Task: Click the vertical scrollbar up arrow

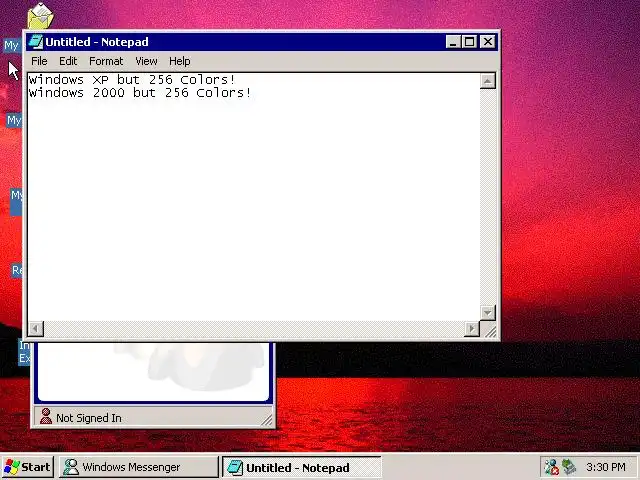Action: tap(487, 81)
